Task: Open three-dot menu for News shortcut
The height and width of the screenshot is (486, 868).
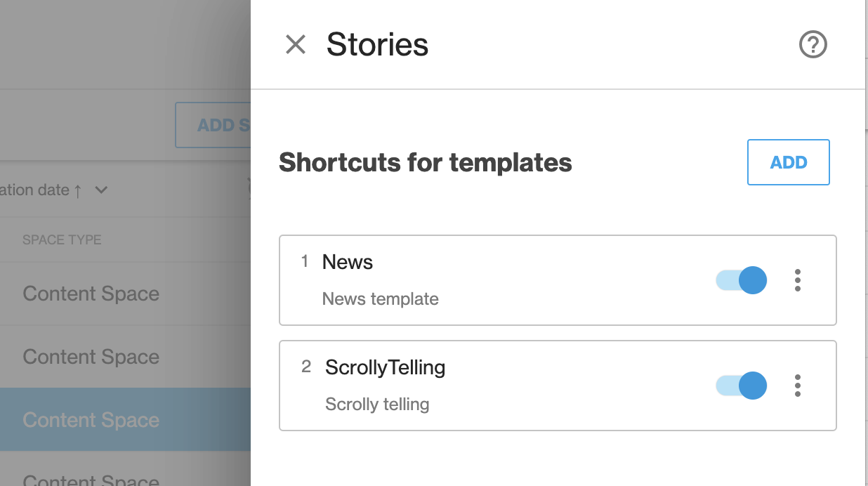Action: (798, 280)
